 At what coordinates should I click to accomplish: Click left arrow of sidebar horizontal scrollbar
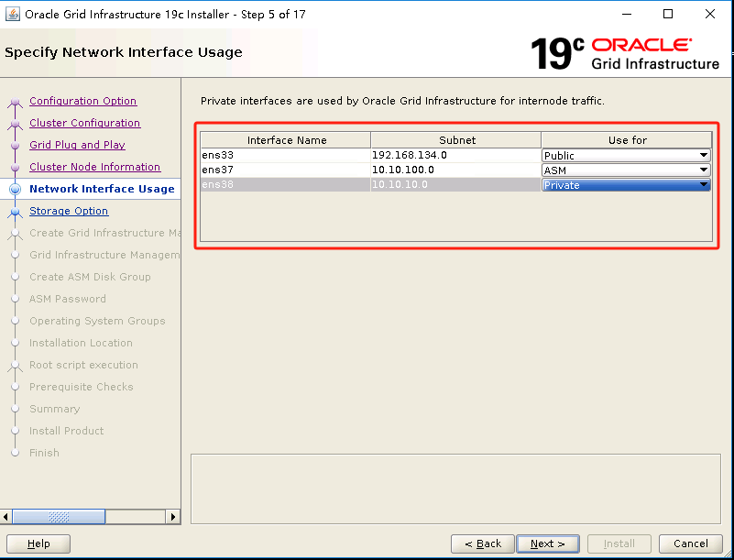click(x=5, y=517)
